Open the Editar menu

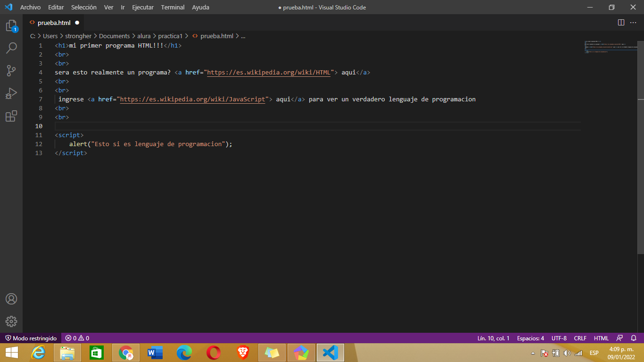(56, 7)
